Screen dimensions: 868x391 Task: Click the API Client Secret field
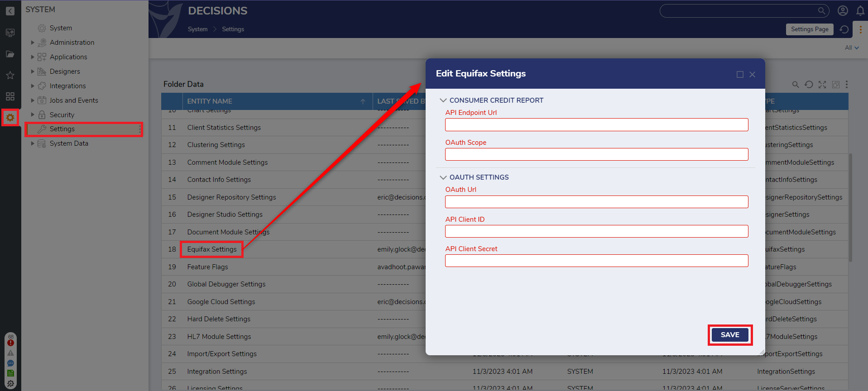click(x=596, y=261)
